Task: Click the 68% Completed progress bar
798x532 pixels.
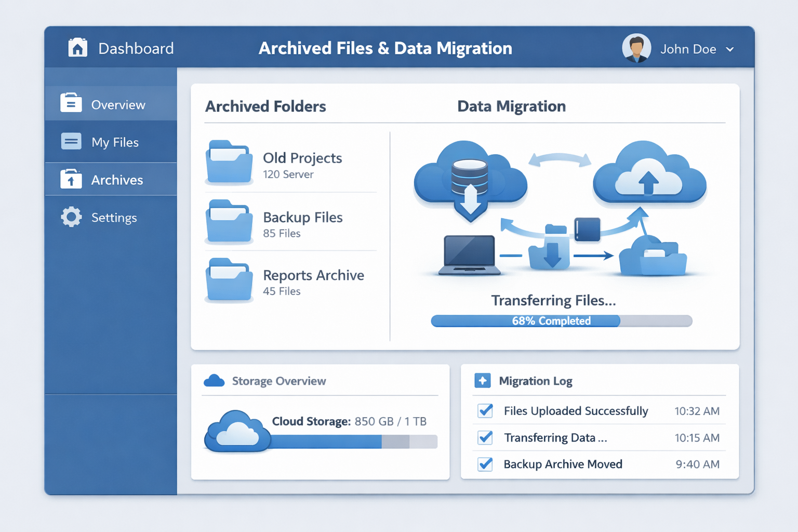Action: (561, 321)
